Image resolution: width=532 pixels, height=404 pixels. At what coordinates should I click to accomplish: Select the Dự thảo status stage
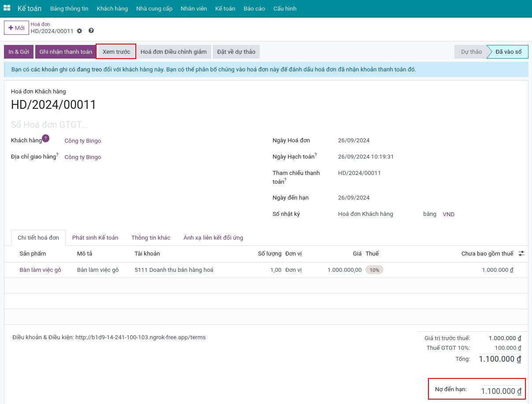pyautogui.click(x=471, y=52)
